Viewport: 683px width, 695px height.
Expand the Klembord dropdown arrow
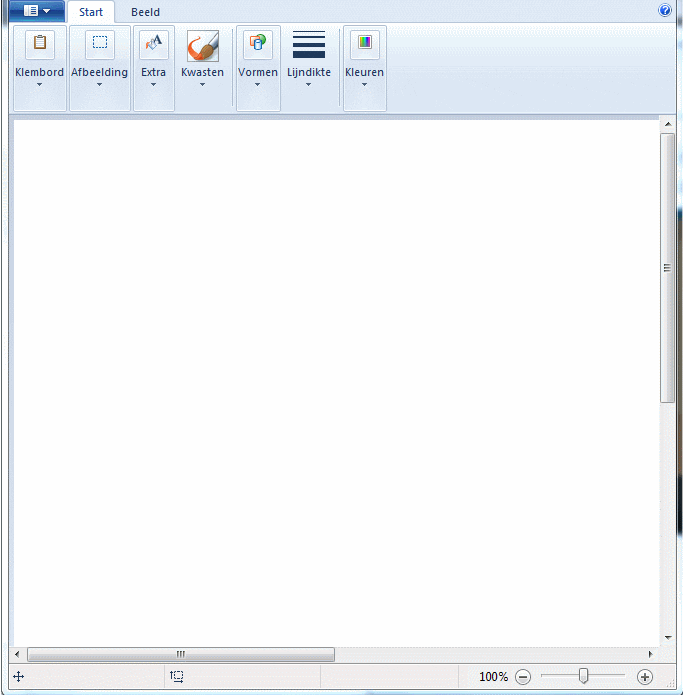coord(39,85)
